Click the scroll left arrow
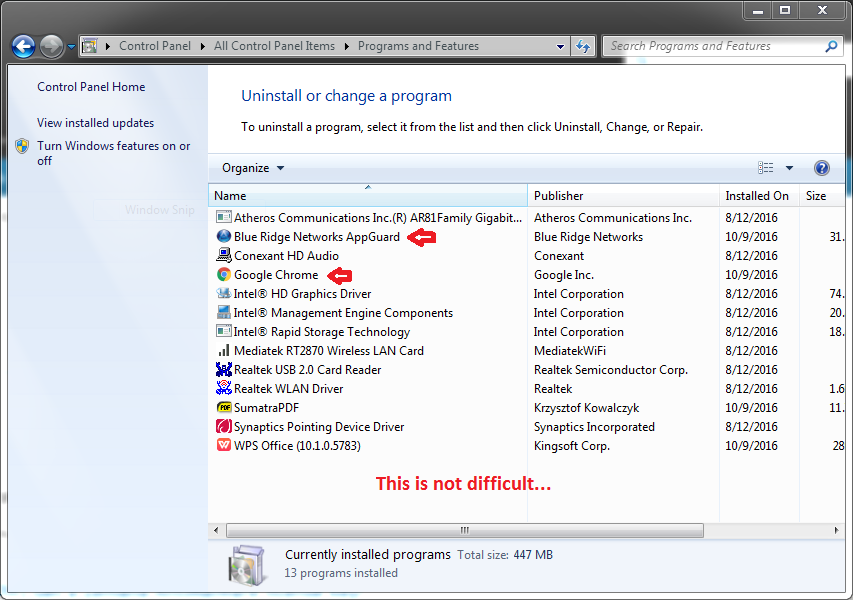This screenshot has width=853, height=600. point(216,530)
